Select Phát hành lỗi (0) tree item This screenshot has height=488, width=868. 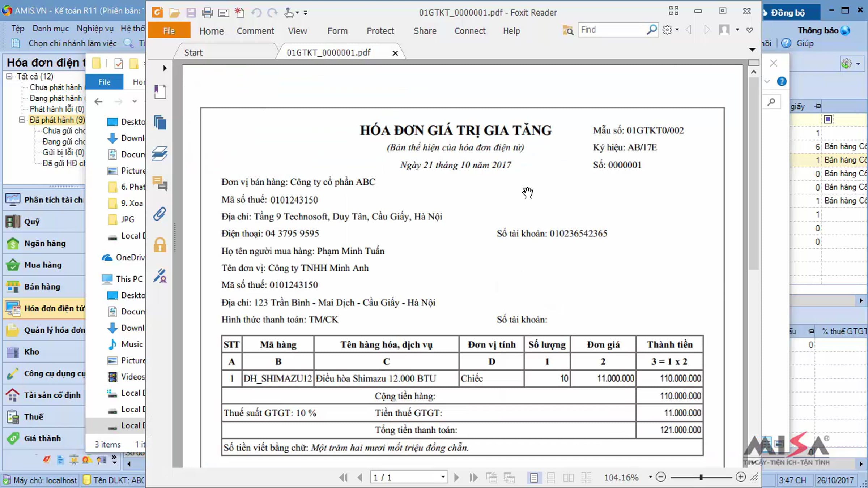tap(57, 109)
